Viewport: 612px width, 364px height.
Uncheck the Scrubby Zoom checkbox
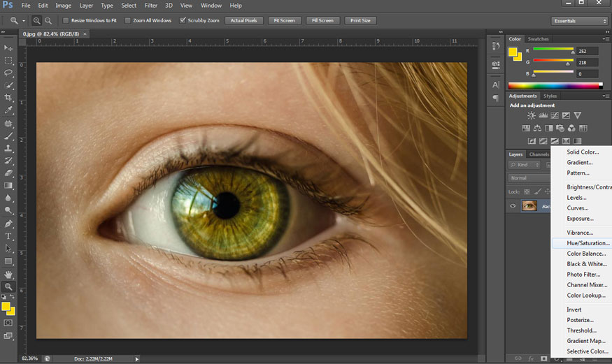point(183,20)
